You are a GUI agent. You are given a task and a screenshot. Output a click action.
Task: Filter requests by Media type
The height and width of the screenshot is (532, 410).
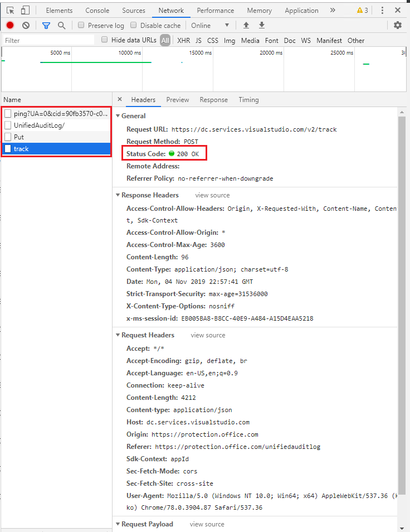[251, 40]
